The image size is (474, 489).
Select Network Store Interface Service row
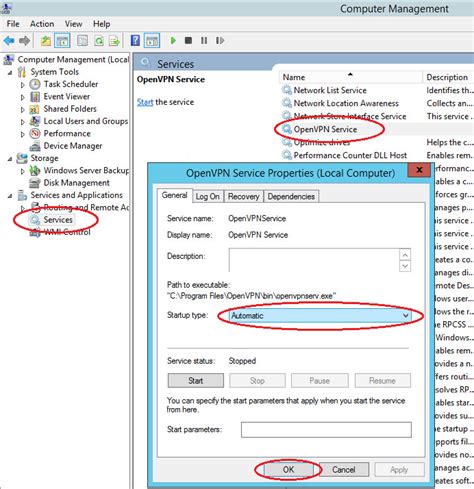(x=350, y=116)
